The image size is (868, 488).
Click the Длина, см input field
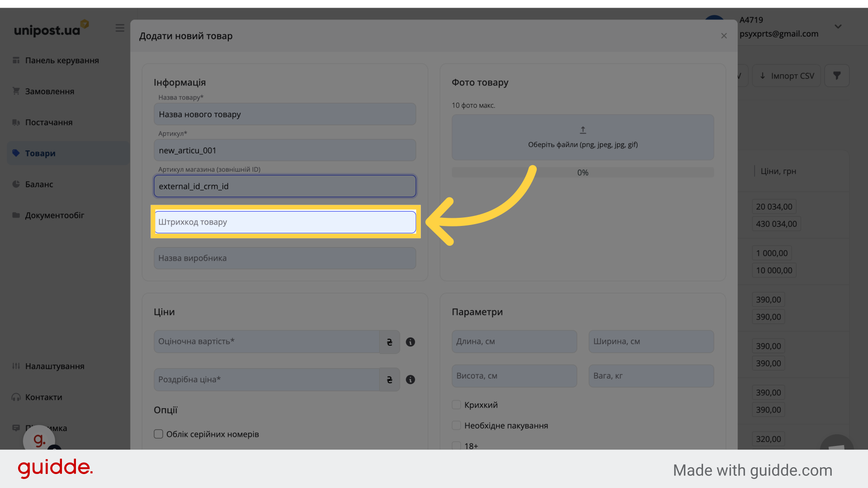514,342
